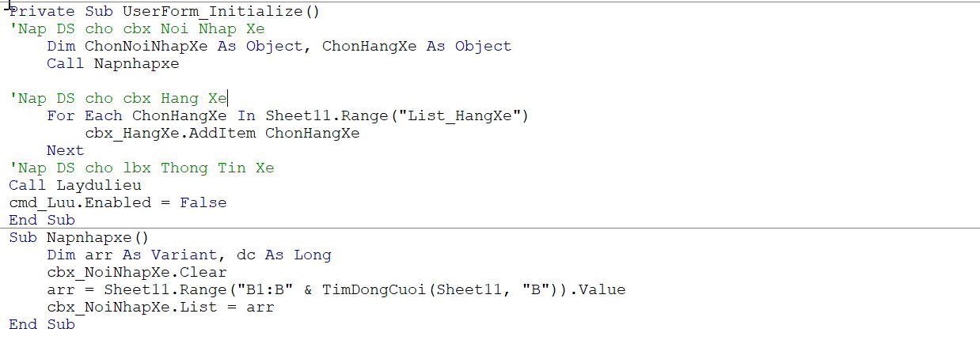980x340 pixels.
Task: Click the cbx_NoiNhapXe.List = arr line
Action: pyautogui.click(x=160, y=307)
